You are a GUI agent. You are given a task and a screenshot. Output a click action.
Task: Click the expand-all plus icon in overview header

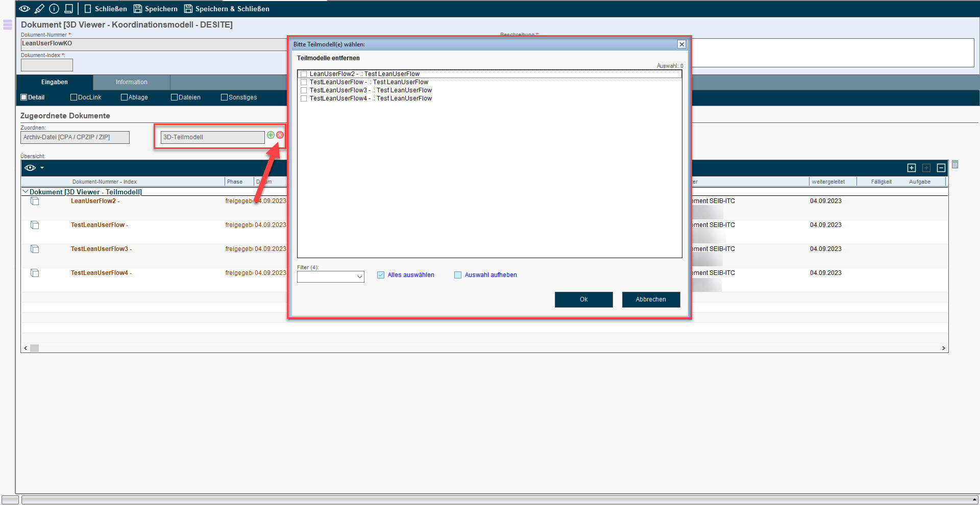[912, 168]
